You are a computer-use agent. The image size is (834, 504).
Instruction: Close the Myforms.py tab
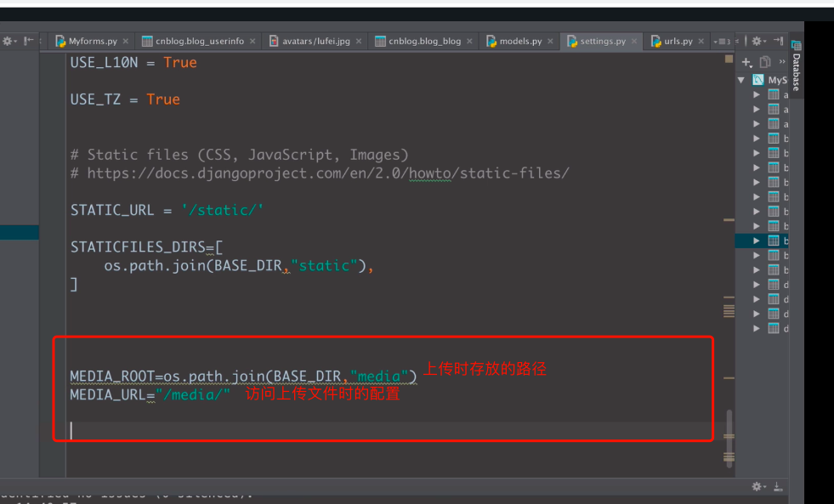click(x=126, y=41)
